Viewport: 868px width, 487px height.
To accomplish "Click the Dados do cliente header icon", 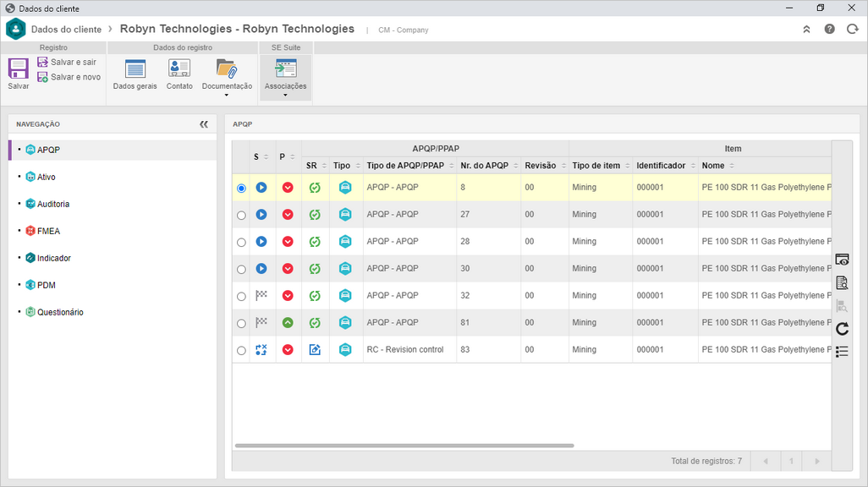I will pyautogui.click(x=15, y=30).
